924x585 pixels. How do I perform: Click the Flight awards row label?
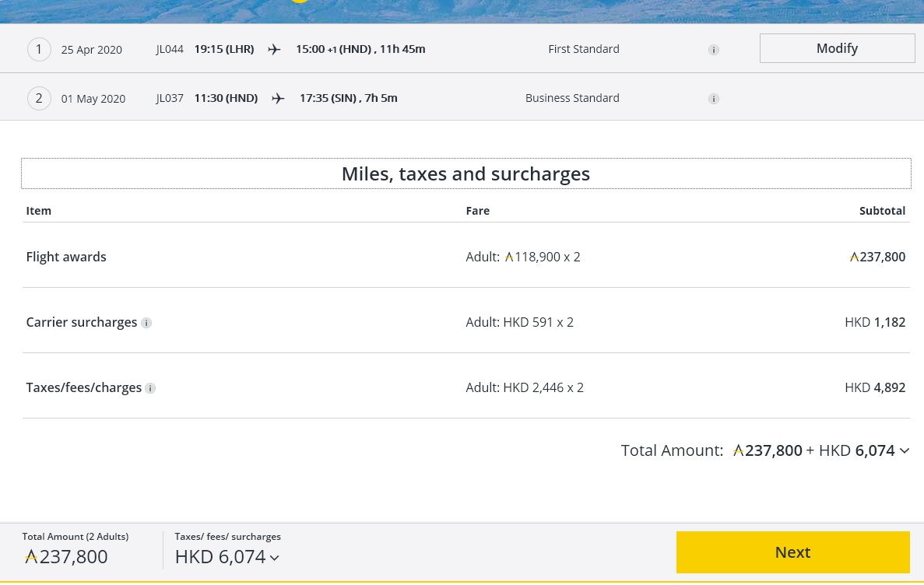(x=66, y=257)
